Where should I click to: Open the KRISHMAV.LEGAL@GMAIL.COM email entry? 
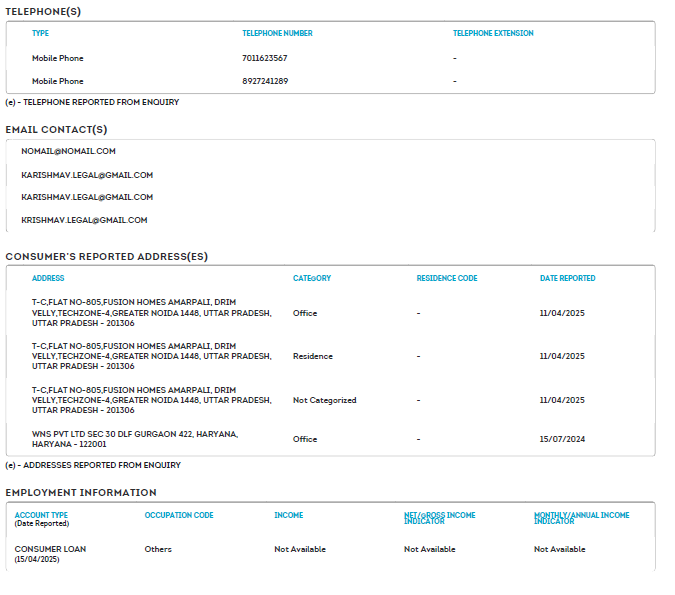click(84, 220)
